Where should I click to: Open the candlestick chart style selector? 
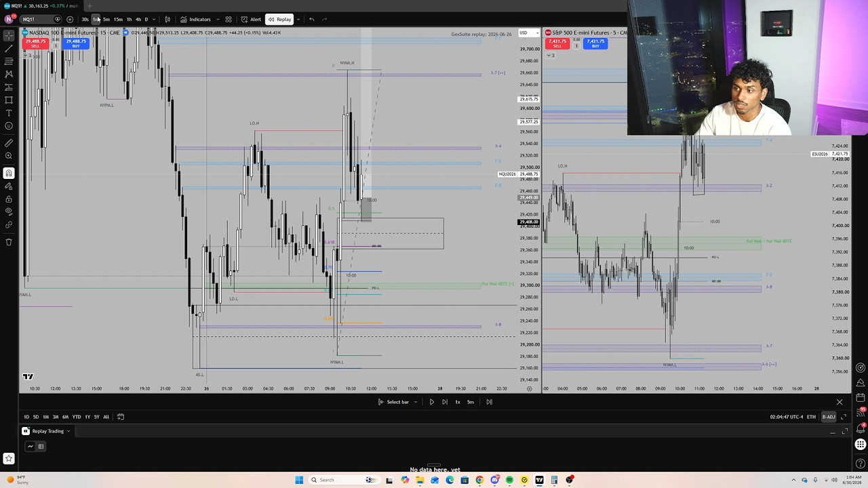[167, 19]
